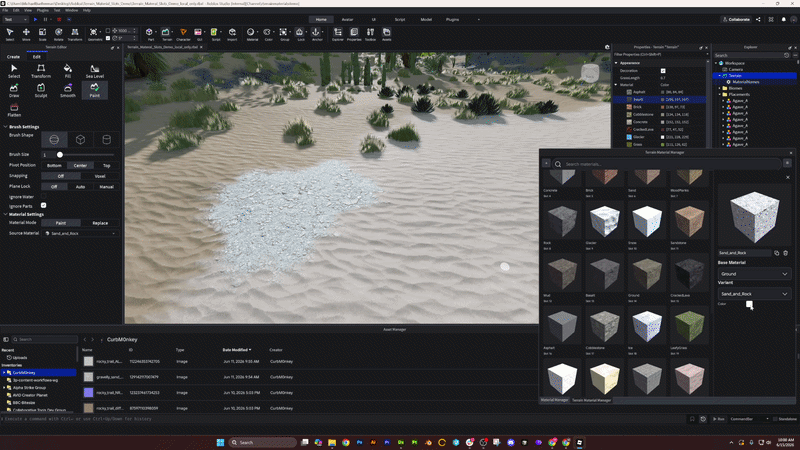The height and width of the screenshot is (450, 800).
Task: Choose the Smooth terrain tool
Action: point(67,90)
